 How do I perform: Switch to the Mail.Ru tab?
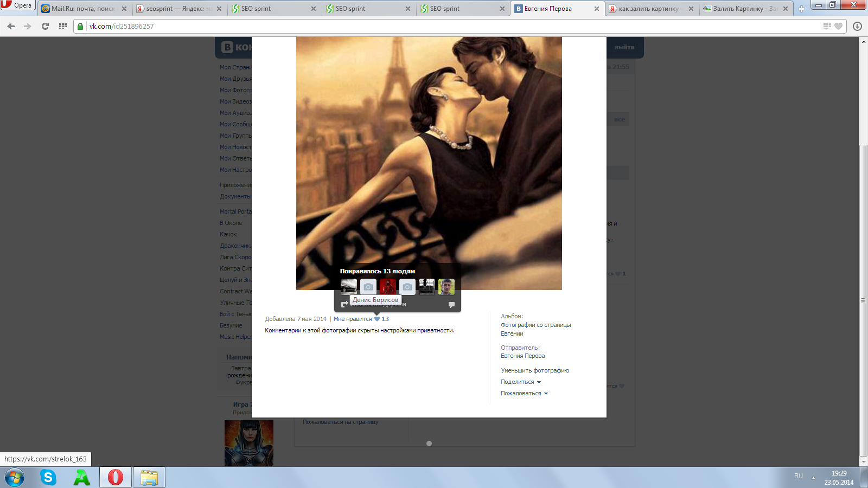(84, 9)
